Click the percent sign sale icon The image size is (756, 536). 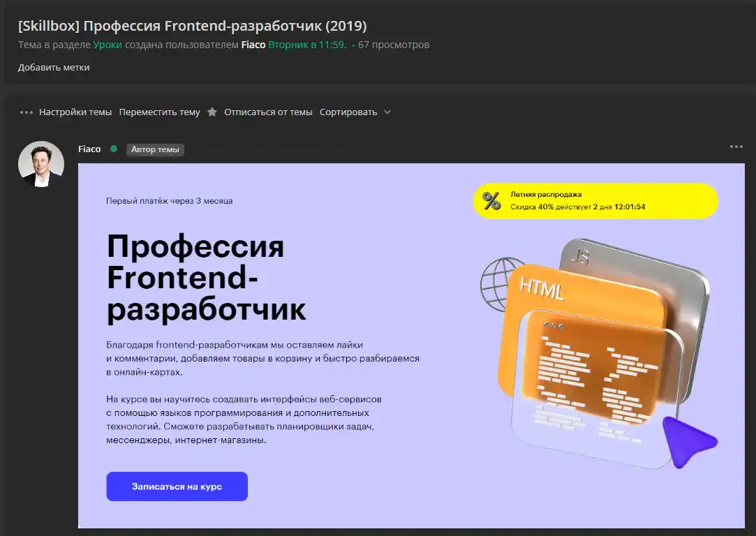[491, 200]
